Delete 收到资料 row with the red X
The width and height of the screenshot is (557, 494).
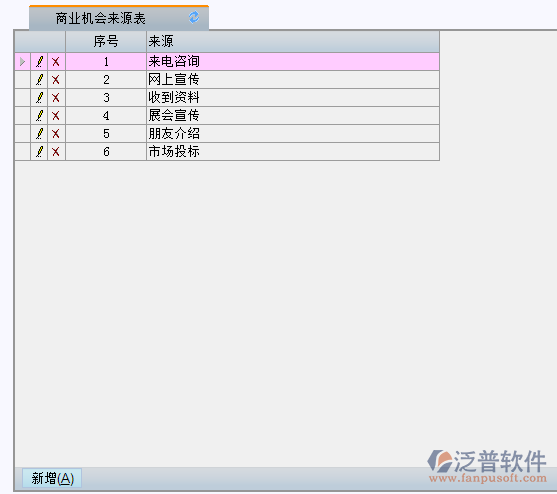[56, 98]
